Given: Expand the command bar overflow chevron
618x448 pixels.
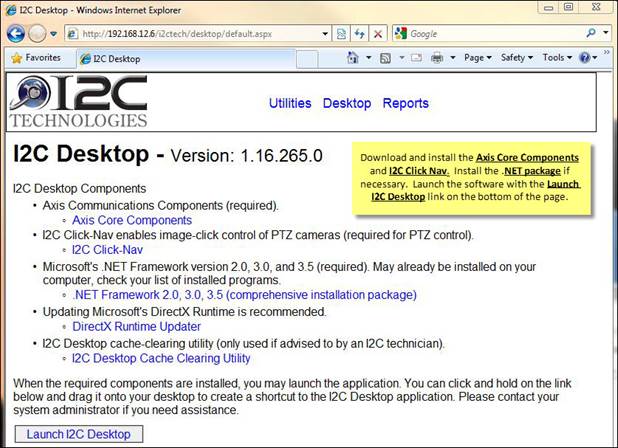Looking at the screenshot, I should tap(607, 52).
